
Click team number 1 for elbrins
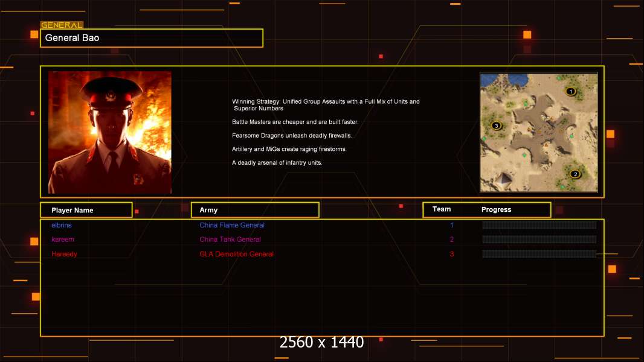click(452, 225)
